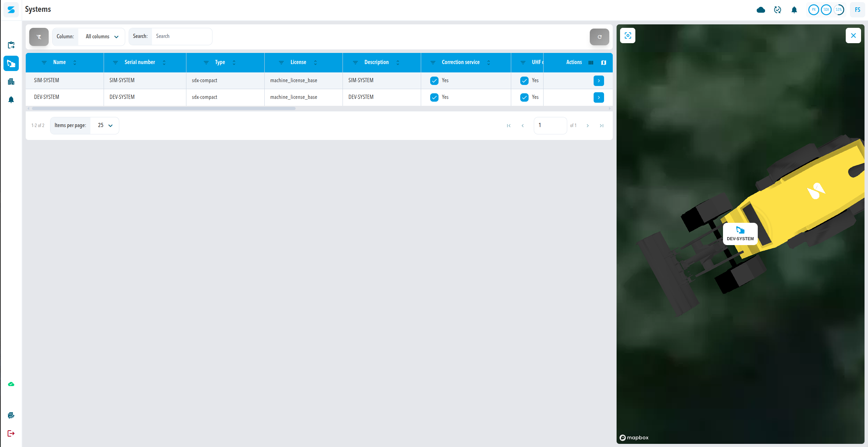
Task: Toggle DEV-SYSTEM Correction service checkbox
Action: tap(434, 97)
